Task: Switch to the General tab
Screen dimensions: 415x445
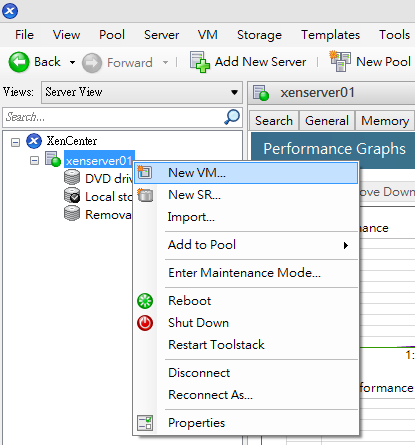Action: click(x=327, y=121)
